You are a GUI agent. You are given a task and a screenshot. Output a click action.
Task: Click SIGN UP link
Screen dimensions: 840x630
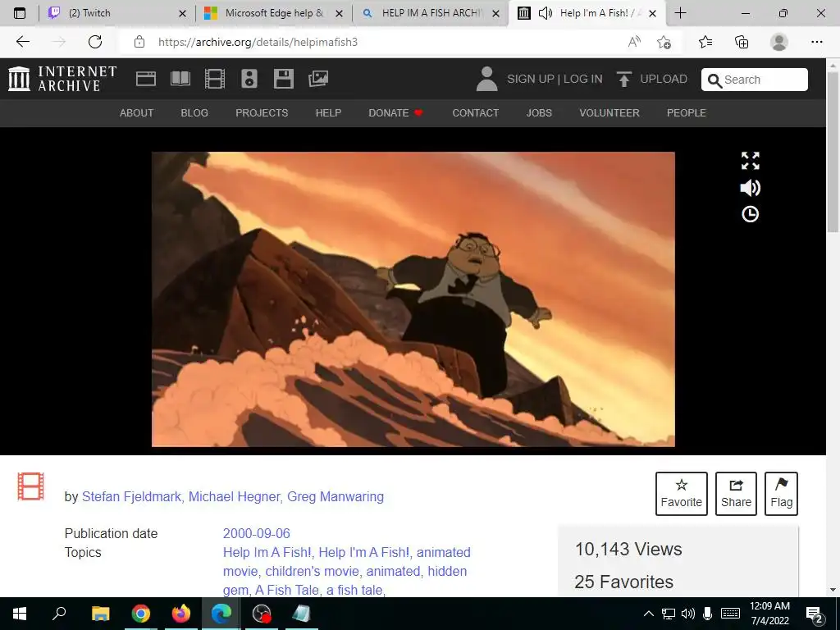click(531, 79)
